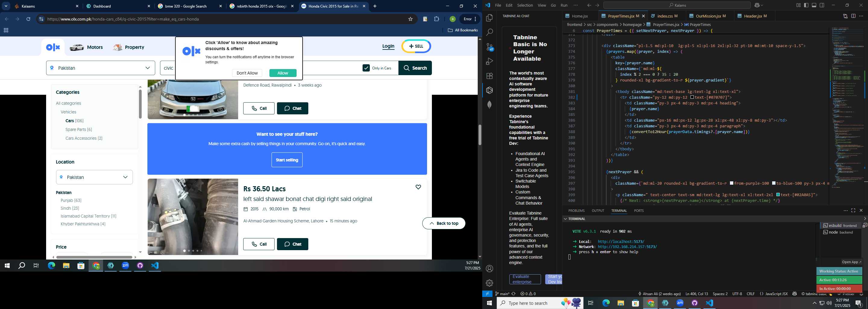Click the #02A0A5 color swatch in code
Screen dimensions: 868x309
coord(778,195)
